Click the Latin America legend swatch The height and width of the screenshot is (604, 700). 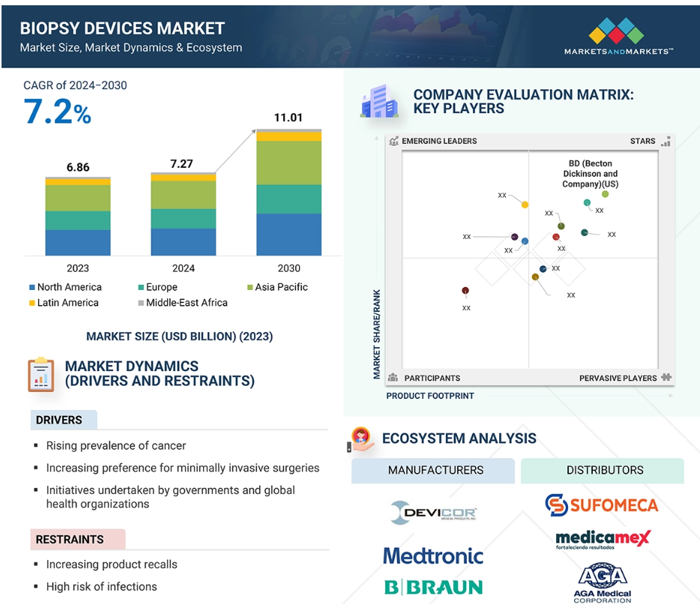tap(31, 303)
